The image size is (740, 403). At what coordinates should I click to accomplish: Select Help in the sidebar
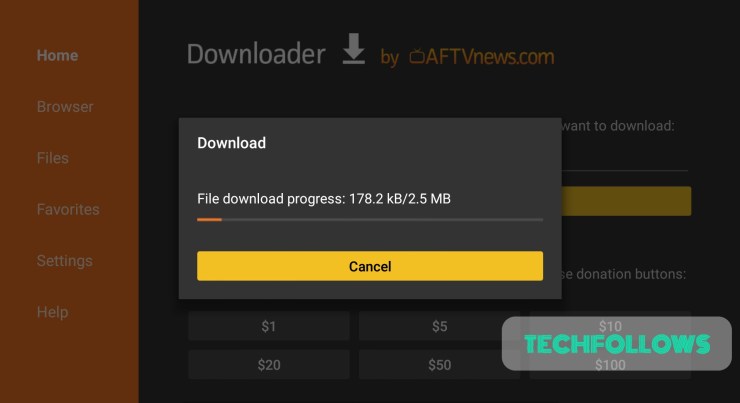pos(52,312)
